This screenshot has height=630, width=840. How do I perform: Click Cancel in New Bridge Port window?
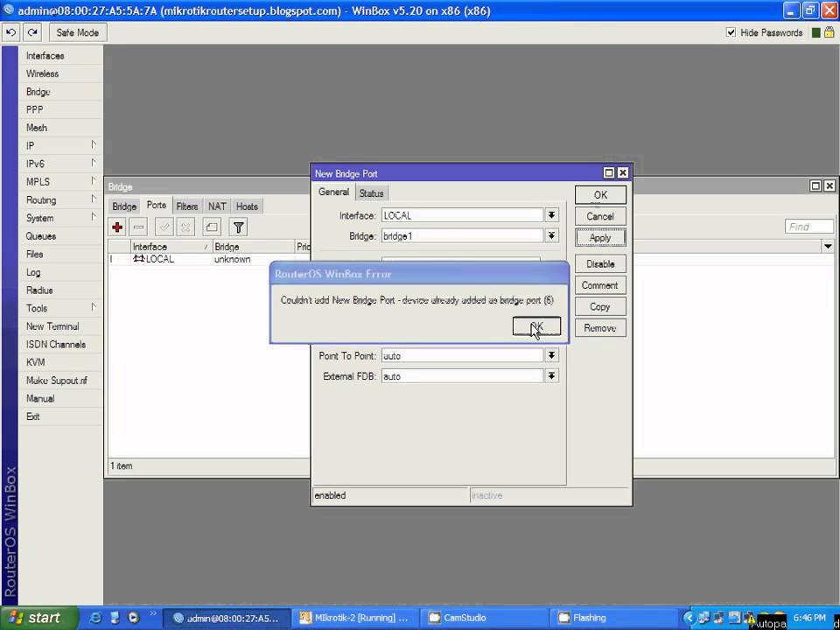coord(600,216)
